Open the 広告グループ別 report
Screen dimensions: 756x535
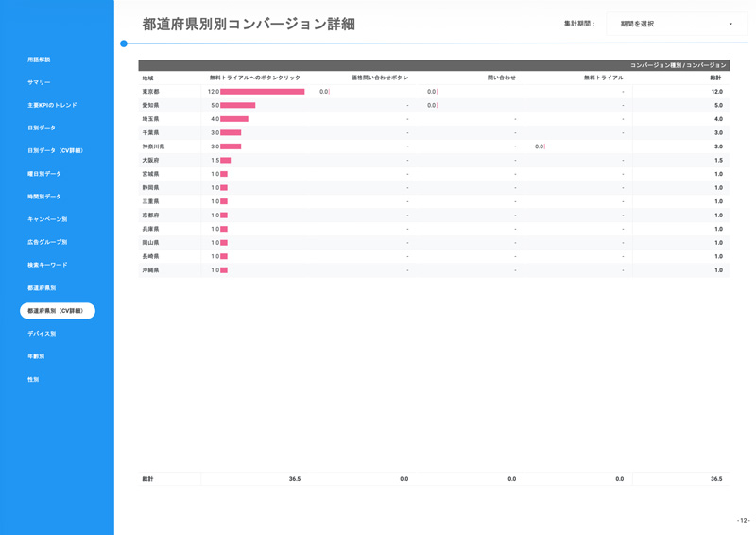click(47, 242)
